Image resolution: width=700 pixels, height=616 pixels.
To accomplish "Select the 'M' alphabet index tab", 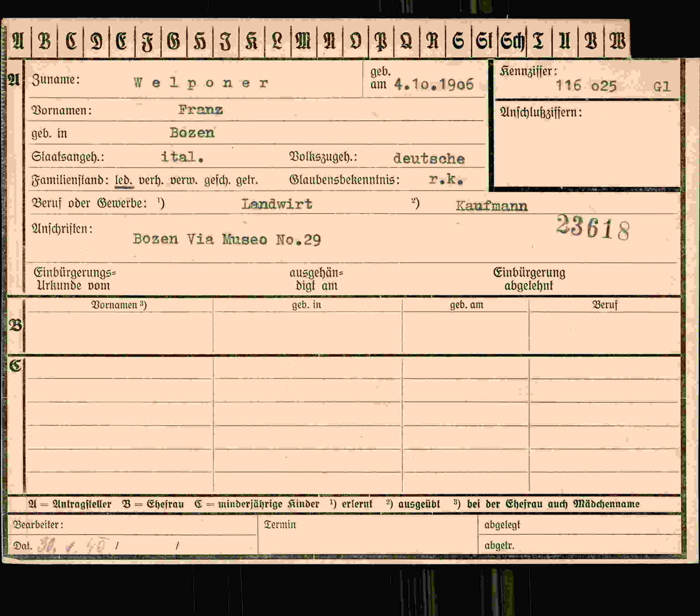I will (x=304, y=40).
